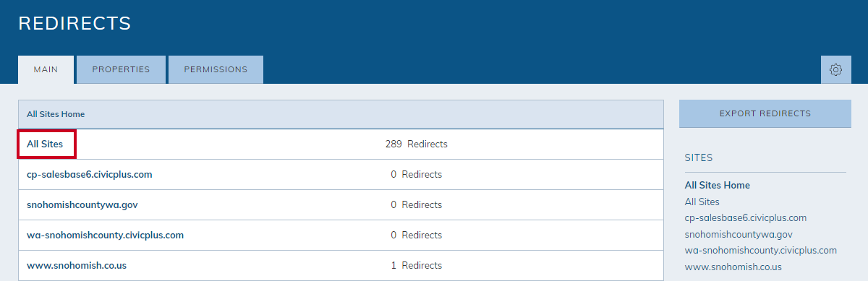Select All Sites Home in the sidebar
868x281 pixels.
(x=717, y=186)
